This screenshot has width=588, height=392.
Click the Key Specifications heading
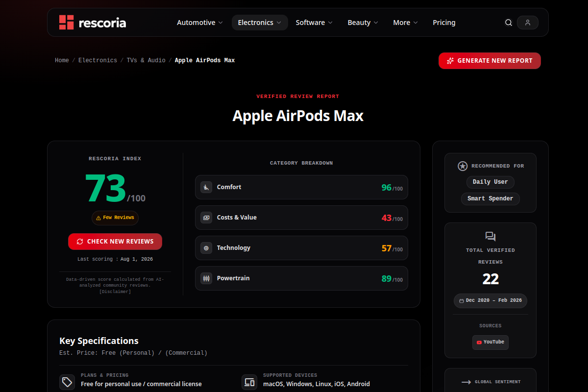point(99,341)
